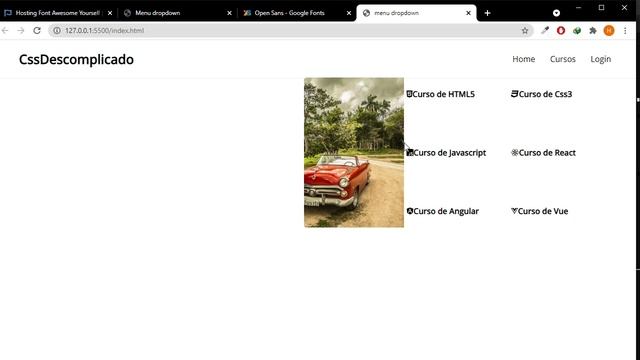Click the site info icon in address bar
This screenshot has height=360, width=640.
pyautogui.click(x=57, y=31)
